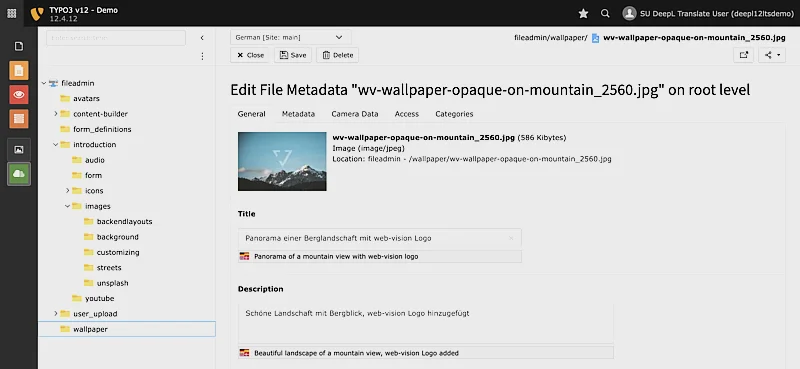Open bookmarks star icon
Image resolution: width=800 pixels, height=369 pixels.
pos(583,14)
